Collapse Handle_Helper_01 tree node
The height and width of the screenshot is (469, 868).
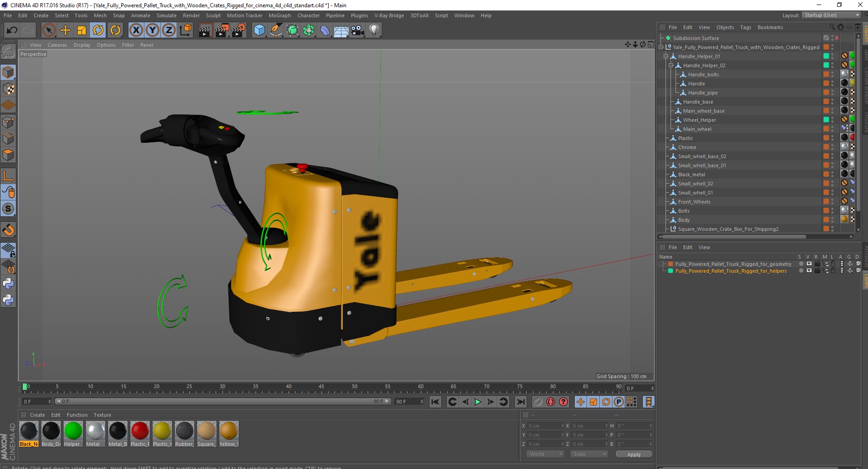666,56
